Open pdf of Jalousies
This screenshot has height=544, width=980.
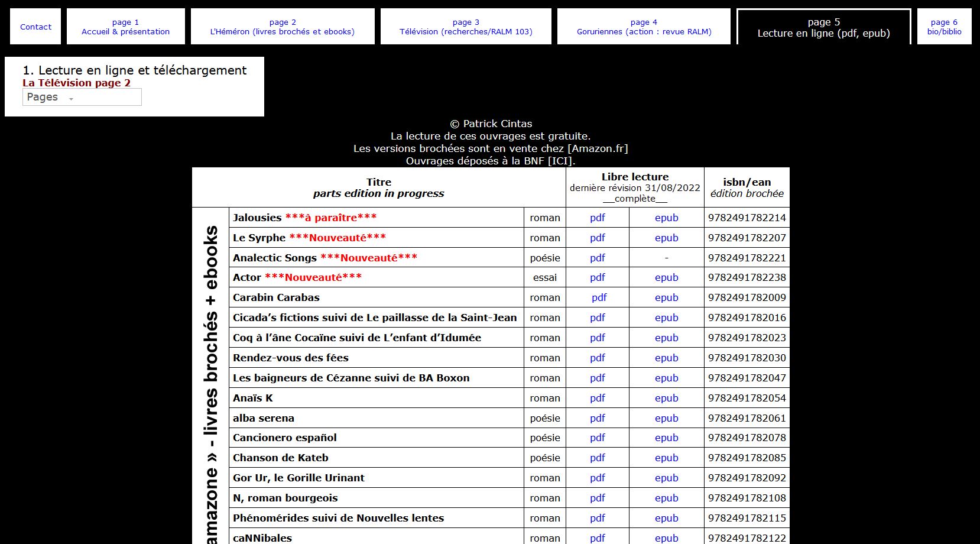pyautogui.click(x=597, y=218)
